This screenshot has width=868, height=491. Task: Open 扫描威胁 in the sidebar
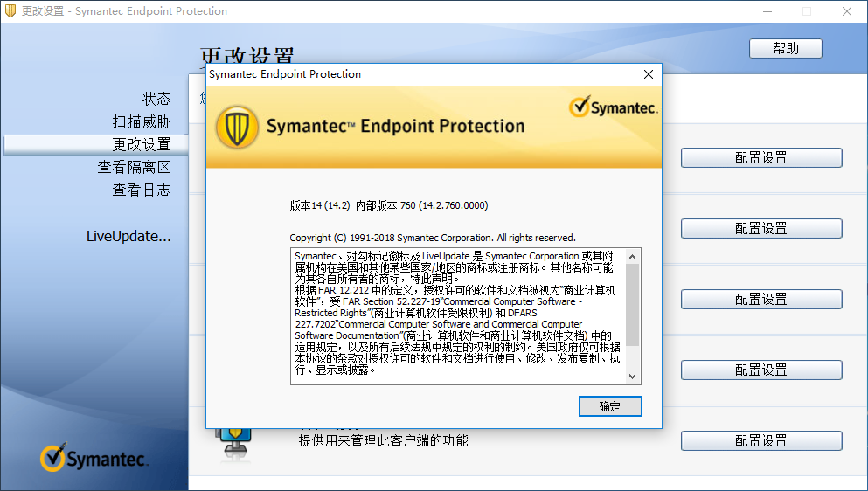[x=142, y=121]
